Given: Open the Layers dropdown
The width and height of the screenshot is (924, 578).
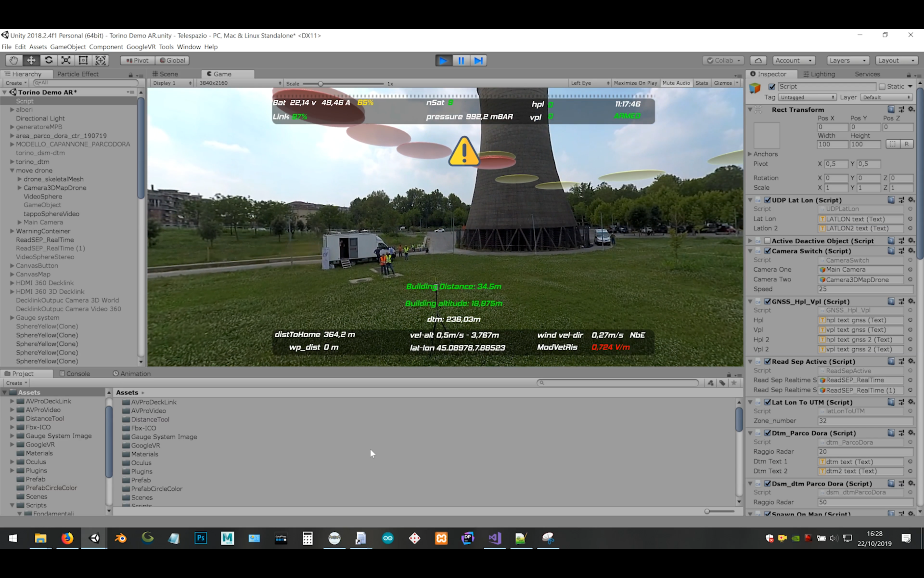Looking at the screenshot, I should (x=847, y=60).
